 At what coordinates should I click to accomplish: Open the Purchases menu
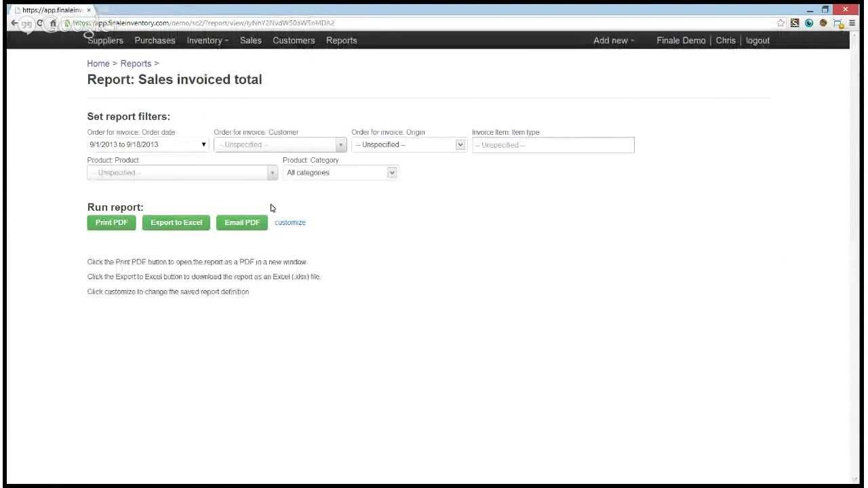(155, 41)
